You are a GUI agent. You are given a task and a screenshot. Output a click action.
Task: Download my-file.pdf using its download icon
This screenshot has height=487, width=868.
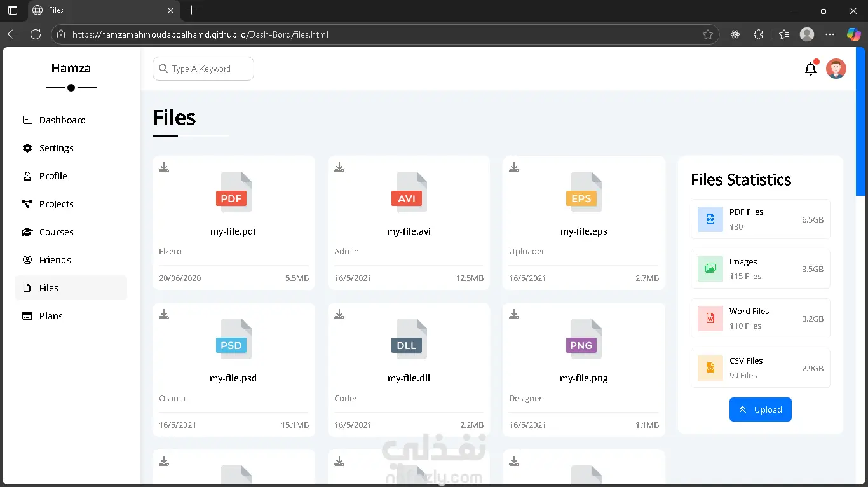point(164,167)
